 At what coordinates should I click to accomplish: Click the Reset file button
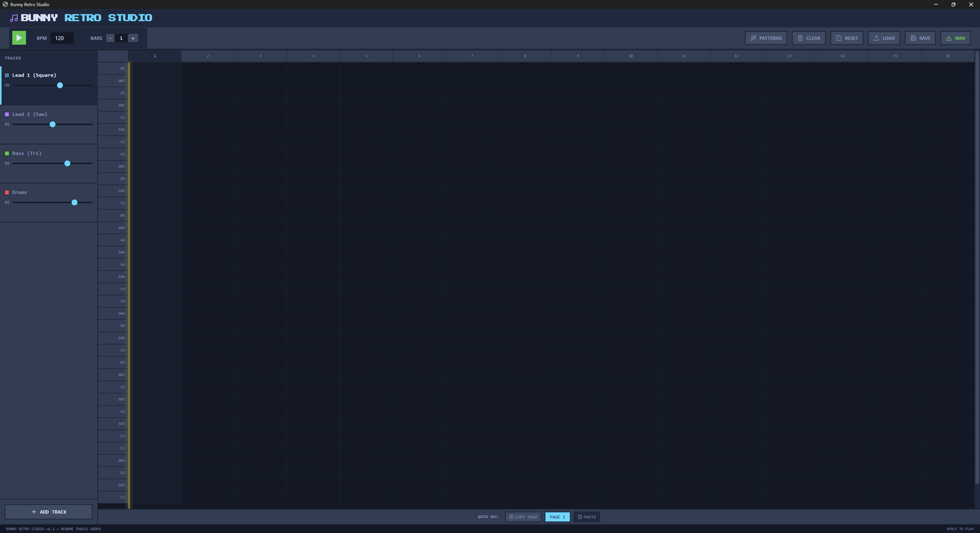click(x=847, y=38)
